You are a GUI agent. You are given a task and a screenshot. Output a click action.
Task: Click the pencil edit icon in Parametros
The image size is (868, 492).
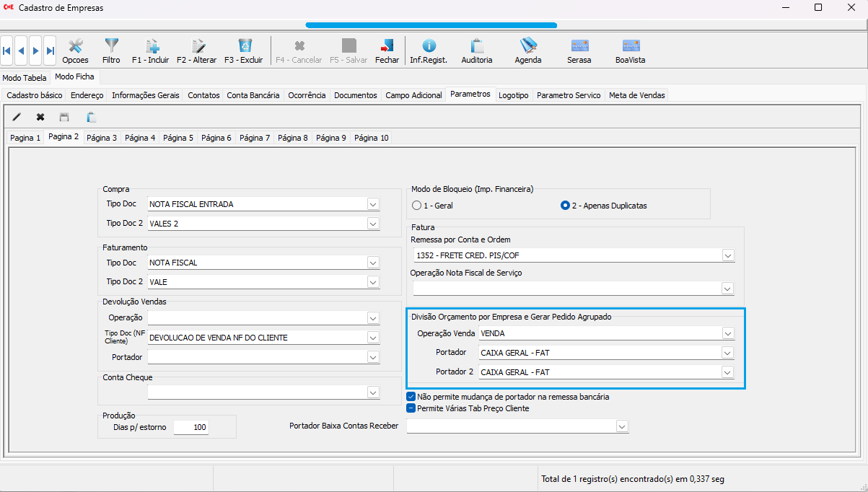(x=17, y=117)
